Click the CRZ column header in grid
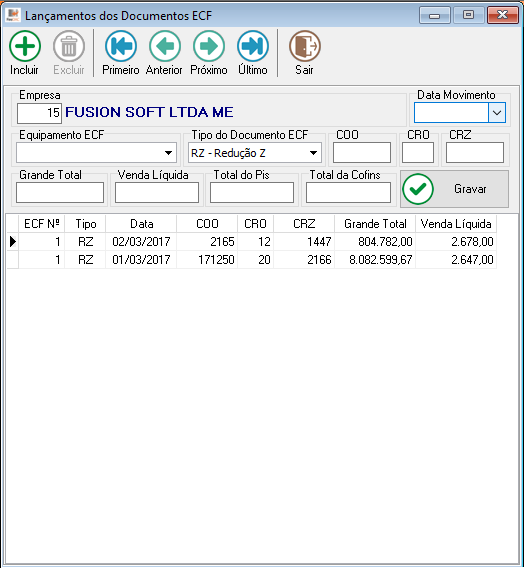 [304, 224]
